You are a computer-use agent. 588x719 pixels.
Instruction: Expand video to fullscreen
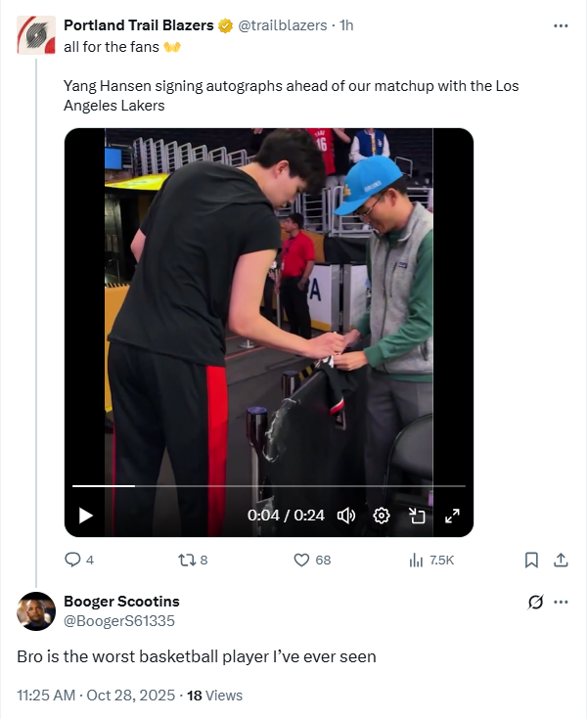(452, 516)
